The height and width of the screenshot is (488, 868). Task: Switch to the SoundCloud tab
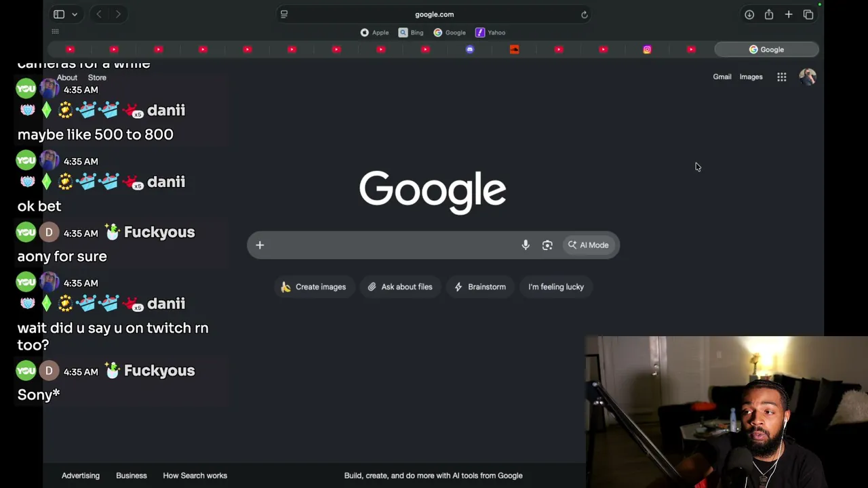pos(514,49)
